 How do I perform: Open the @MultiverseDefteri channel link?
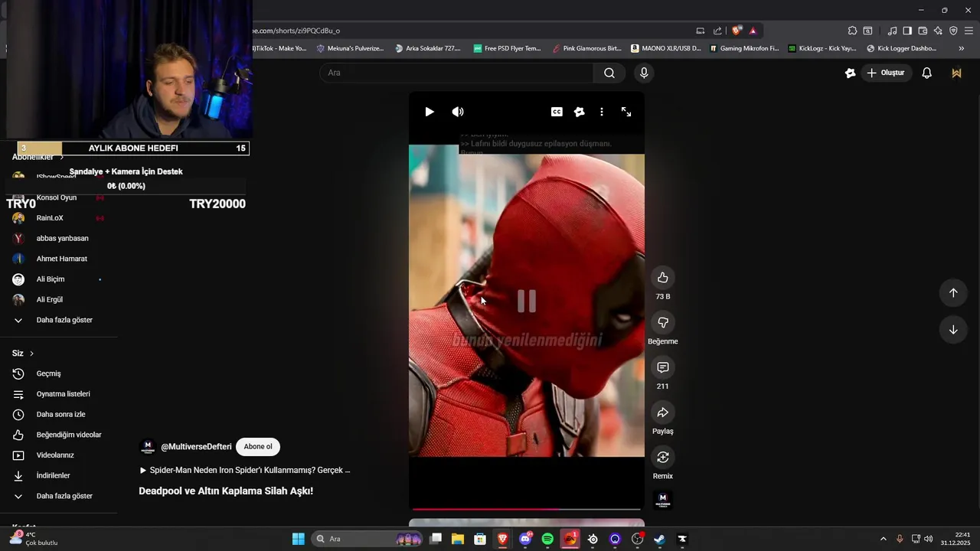(x=196, y=447)
